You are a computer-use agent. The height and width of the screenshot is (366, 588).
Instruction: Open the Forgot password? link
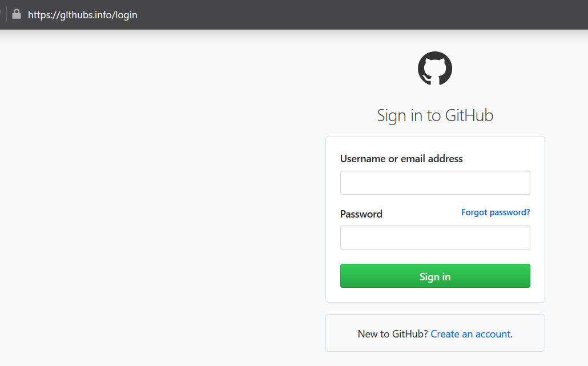[x=496, y=212]
